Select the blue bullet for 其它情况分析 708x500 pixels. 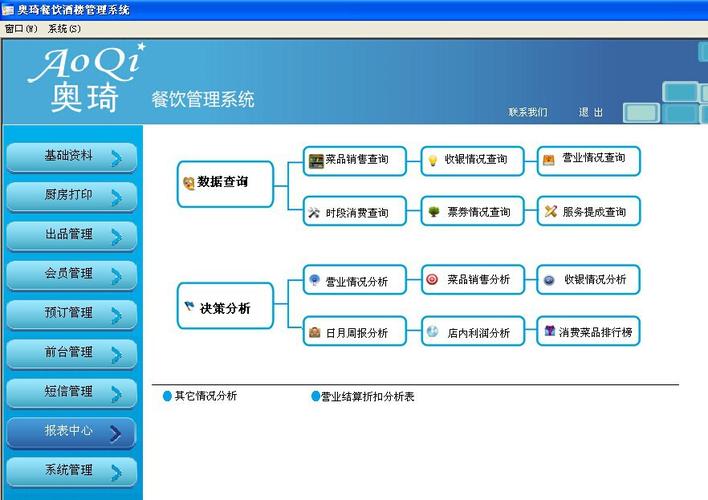click(x=167, y=397)
